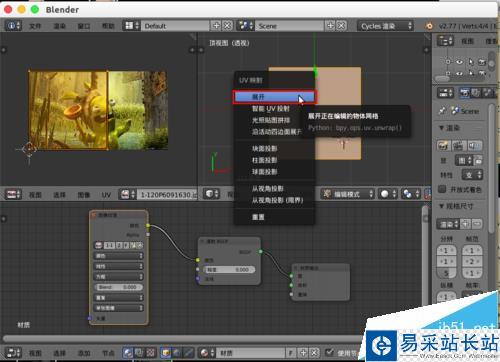Image resolution: width=500 pixels, height=362 pixels.
Task: Add render preset with plus button
Action: click(466, 224)
